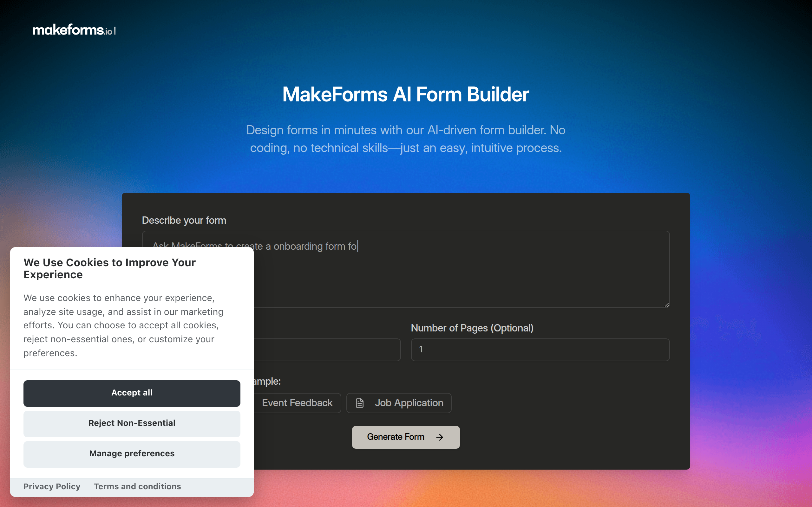The width and height of the screenshot is (812, 507).
Task: Open the Privacy Policy link
Action: (x=52, y=486)
